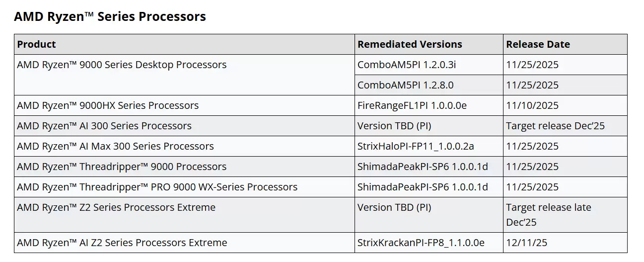Select the Ryzen AI Max 300 Series cell
644x262 pixels.
(x=115, y=146)
